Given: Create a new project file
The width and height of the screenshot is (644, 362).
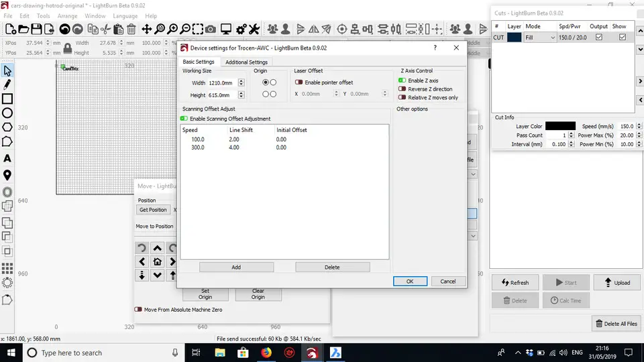Looking at the screenshot, I should [x=11, y=29].
